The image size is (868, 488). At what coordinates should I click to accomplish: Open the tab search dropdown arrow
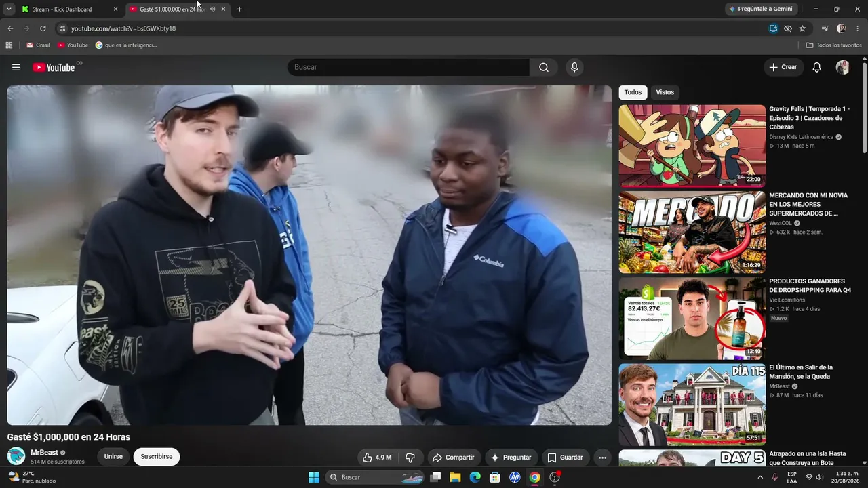[x=9, y=9]
